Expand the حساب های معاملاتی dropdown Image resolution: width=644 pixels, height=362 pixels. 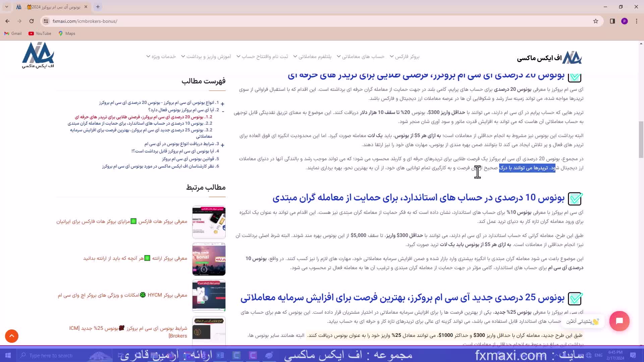(x=365, y=56)
